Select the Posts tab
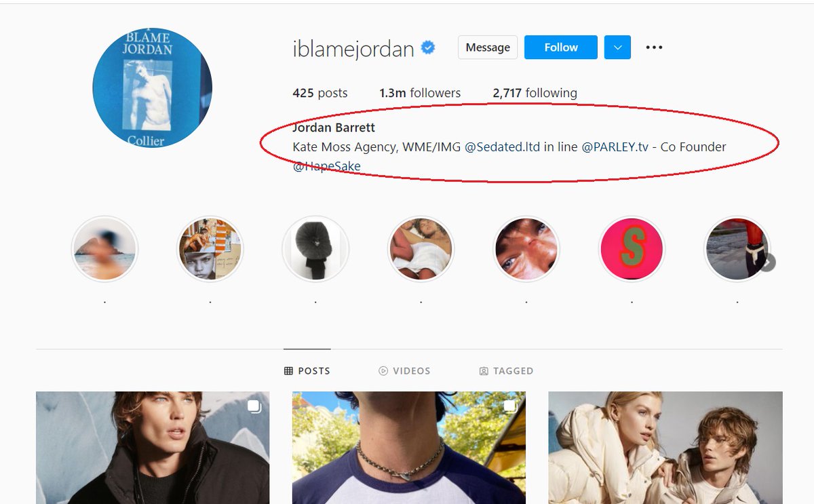This screenshot has height=504, width=814. [307, 371]
